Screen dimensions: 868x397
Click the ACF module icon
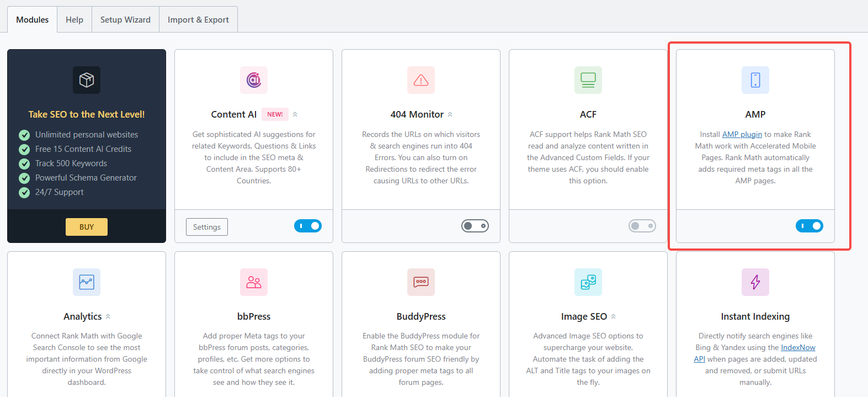[588, 80]
